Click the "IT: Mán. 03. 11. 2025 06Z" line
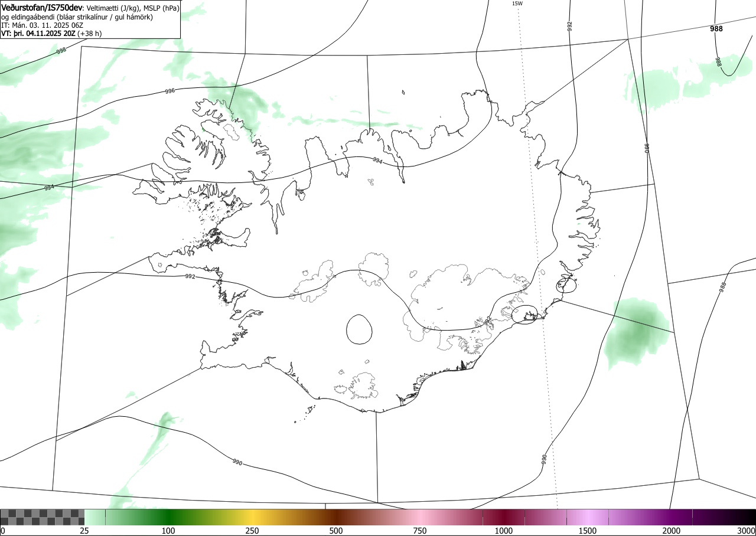Screen dimensions: 756x536 [x=42, y=25]
